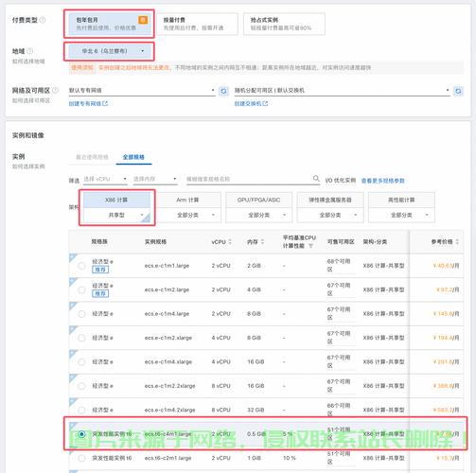This screenshot has height=473, width=476.
Task: Click 规格族 column header
Action: coord(99,242)
